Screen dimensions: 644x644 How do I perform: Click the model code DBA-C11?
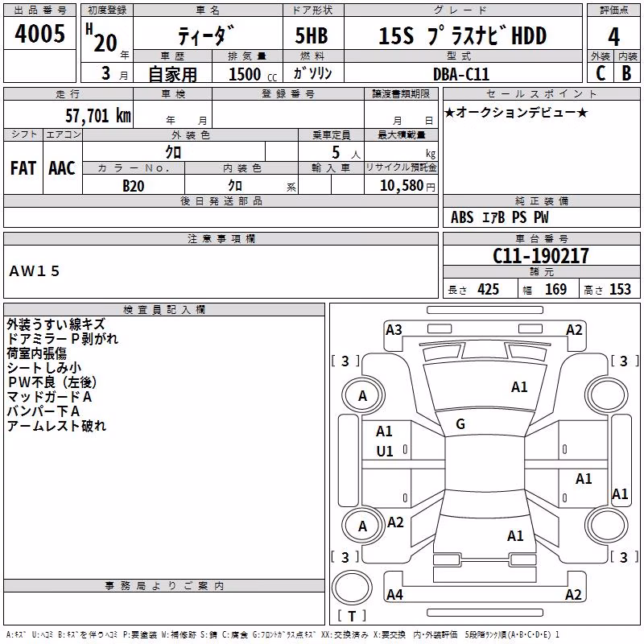point(461,74)
